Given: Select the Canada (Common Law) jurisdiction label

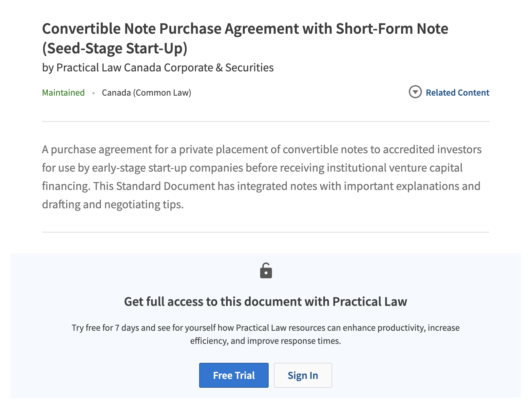Looking at the screenshot, I should click(146, 93).
